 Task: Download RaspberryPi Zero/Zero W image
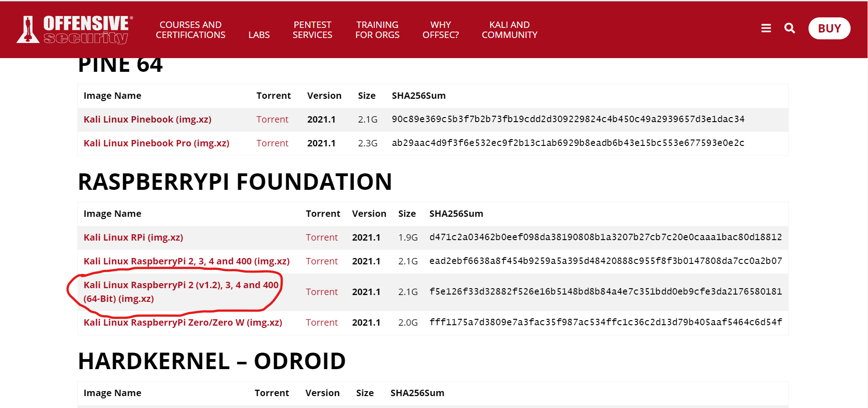tap(183, 322)
